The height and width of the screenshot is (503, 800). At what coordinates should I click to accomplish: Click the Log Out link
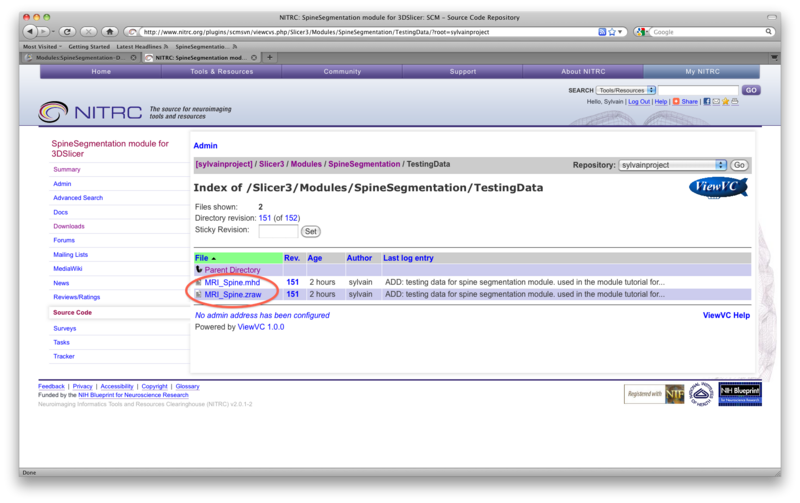[639, 102]
